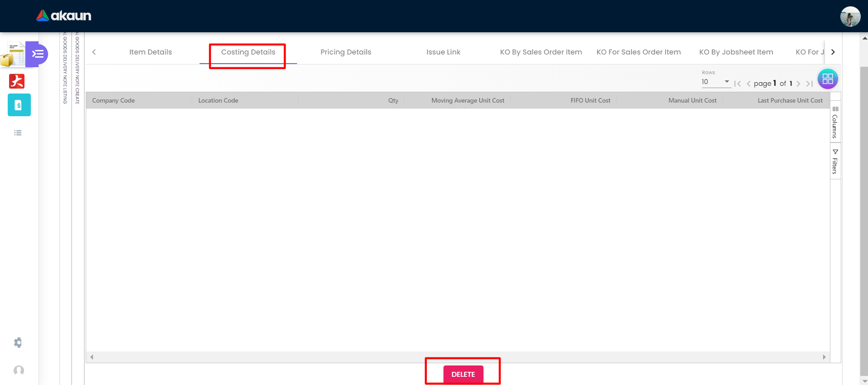This screenshot has width=868, height=385.
Task: Open the Columns side panel
Action: pos(835,122)
